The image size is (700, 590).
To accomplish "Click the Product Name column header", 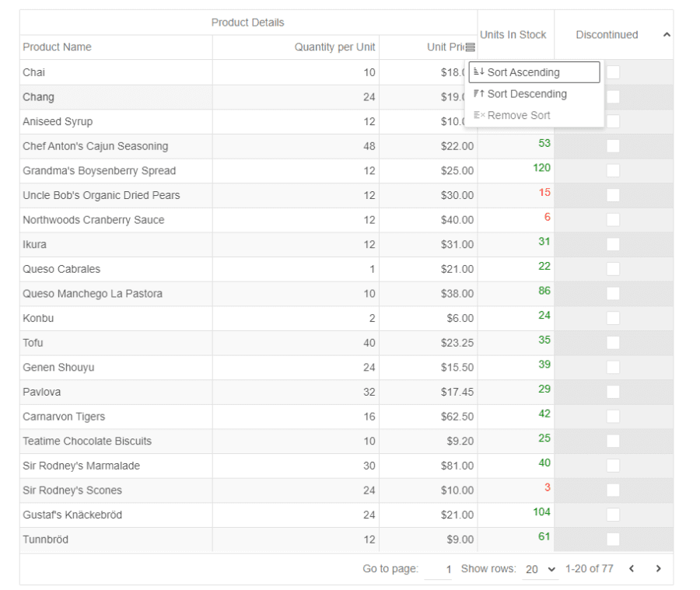I will [57, 47].
